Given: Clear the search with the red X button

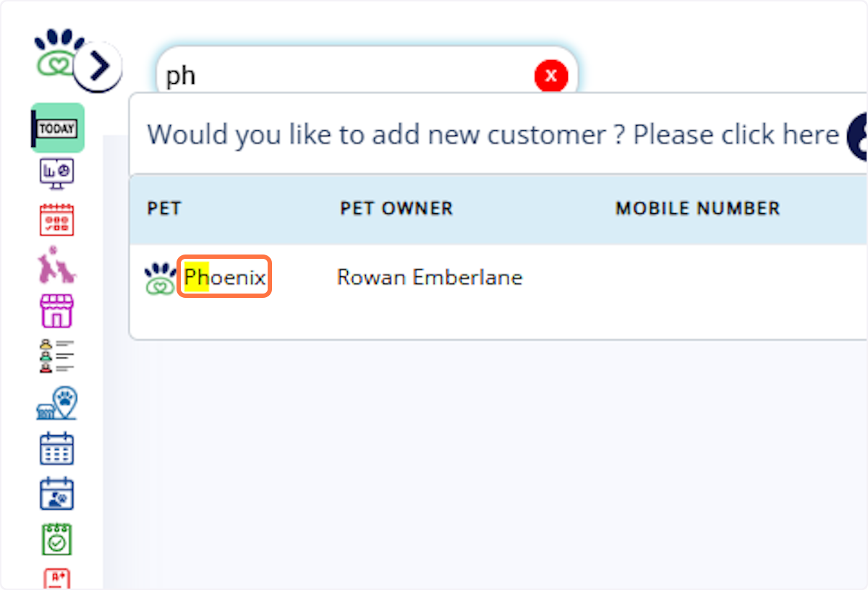Looking at the screenshot, I should (x=551, y=76).
